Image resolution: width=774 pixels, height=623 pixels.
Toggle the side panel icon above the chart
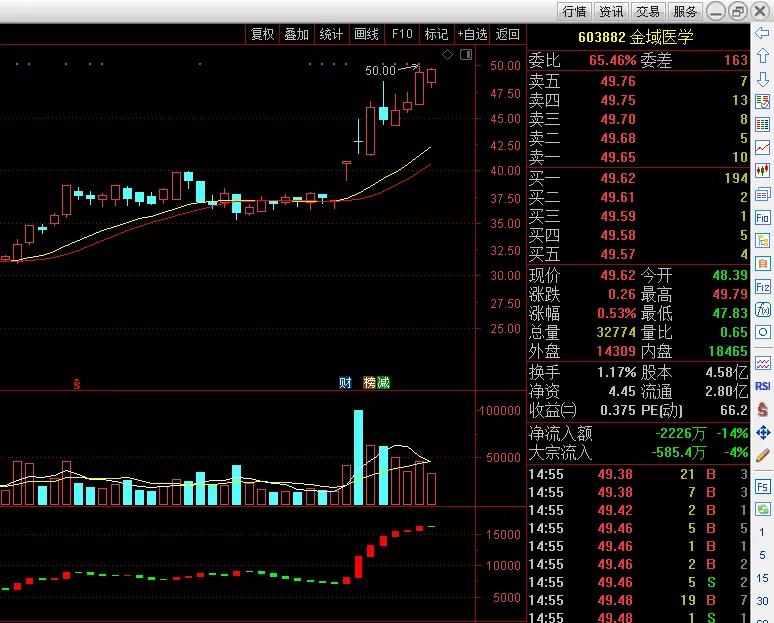tap(466, 54)
